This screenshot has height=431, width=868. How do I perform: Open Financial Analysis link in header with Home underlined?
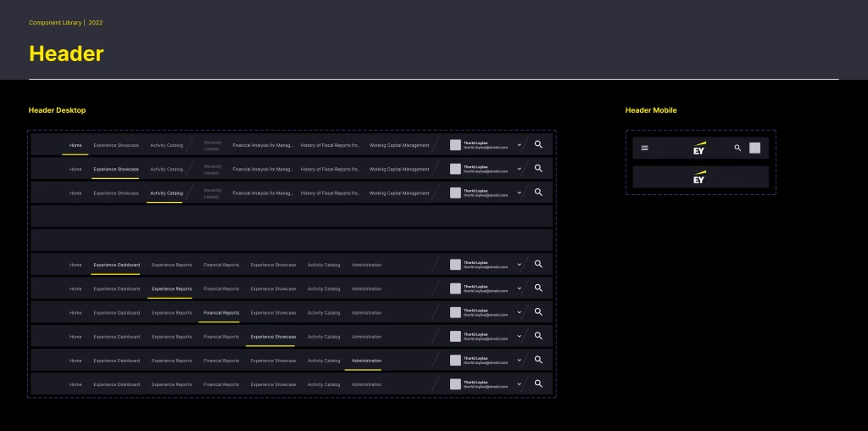(263, 145)
